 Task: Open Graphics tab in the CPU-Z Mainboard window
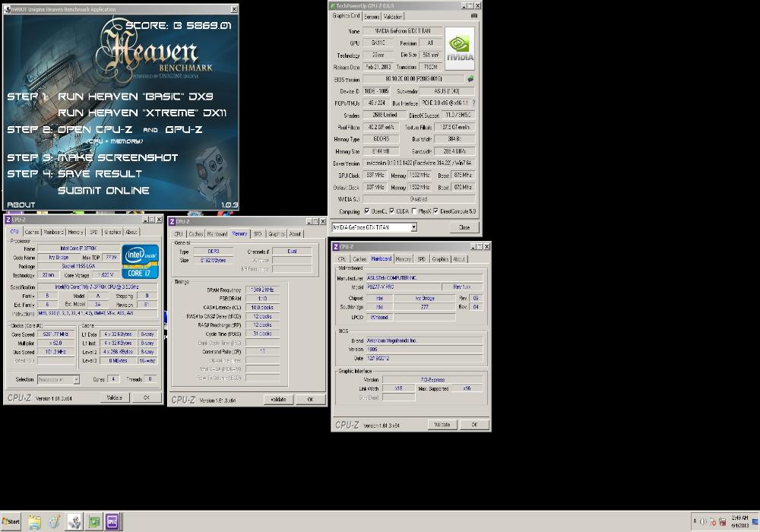[x=440, y=259]
